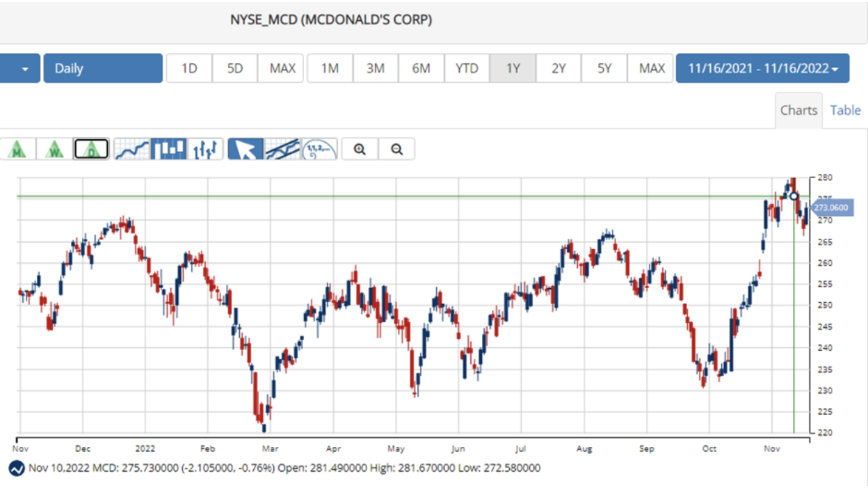The height and width of the screenshot is (490, 868).
Task: Select the 5D intraday range
Action: tap(235, 68)
